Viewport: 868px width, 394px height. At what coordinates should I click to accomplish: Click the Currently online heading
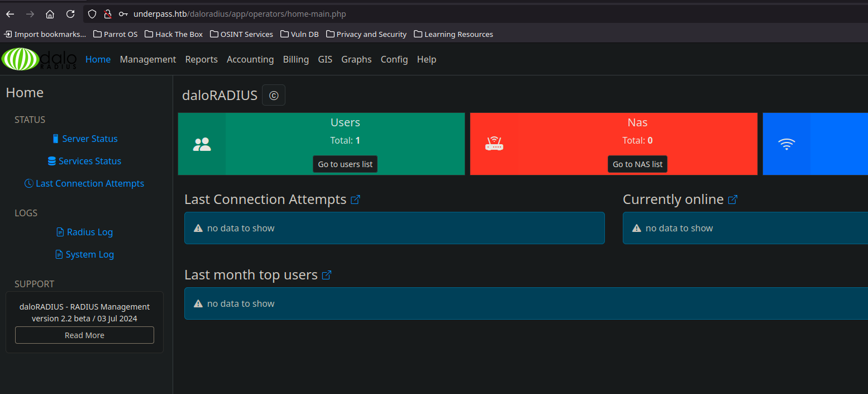673,200
